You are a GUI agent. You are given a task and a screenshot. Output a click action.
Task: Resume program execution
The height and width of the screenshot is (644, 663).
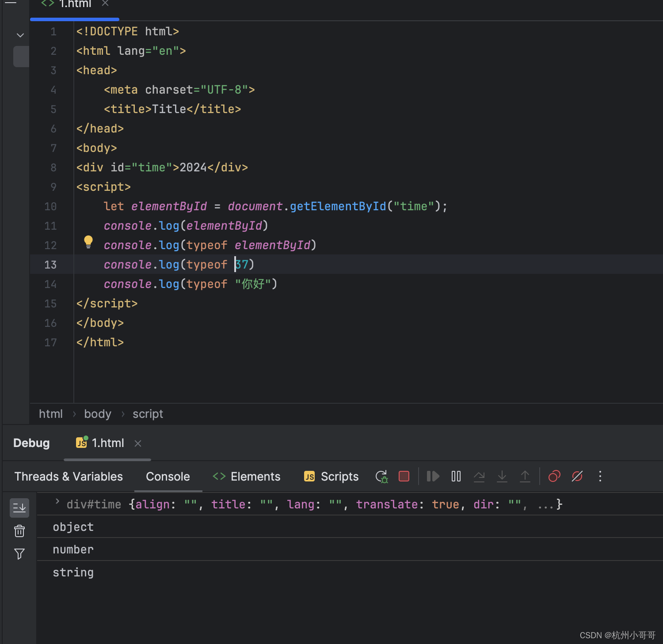coord(433,476)
